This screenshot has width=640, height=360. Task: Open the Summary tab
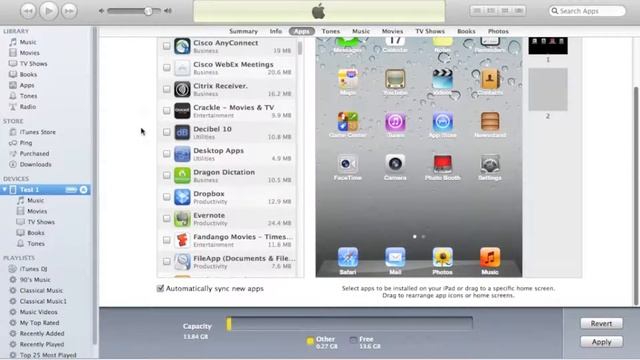click(x=243, y=31)
